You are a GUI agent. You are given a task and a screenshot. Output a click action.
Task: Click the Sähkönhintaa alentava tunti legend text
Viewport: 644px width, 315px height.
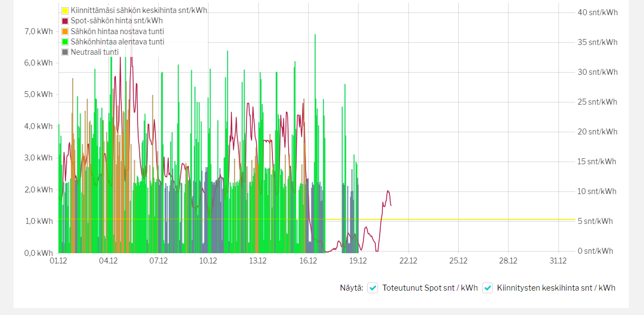[x=118, y=42]
